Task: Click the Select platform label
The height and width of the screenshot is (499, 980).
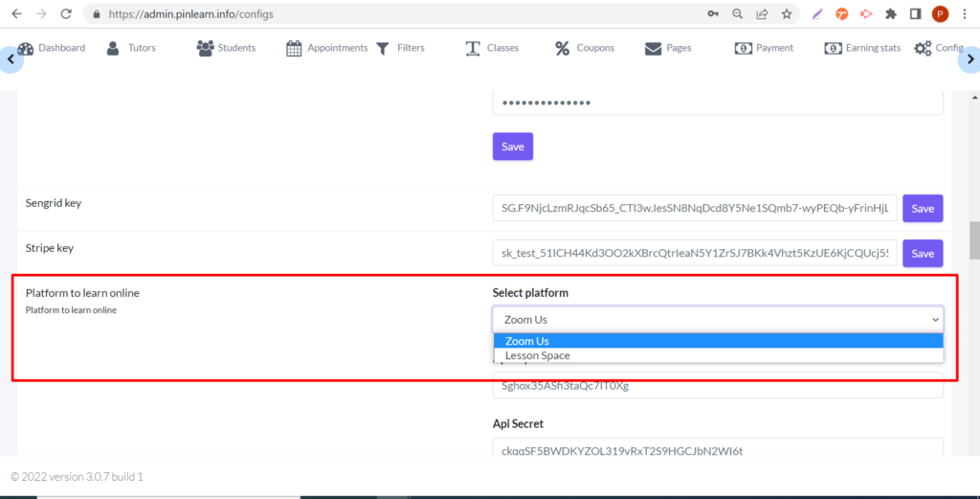Action: pos(530,293)
